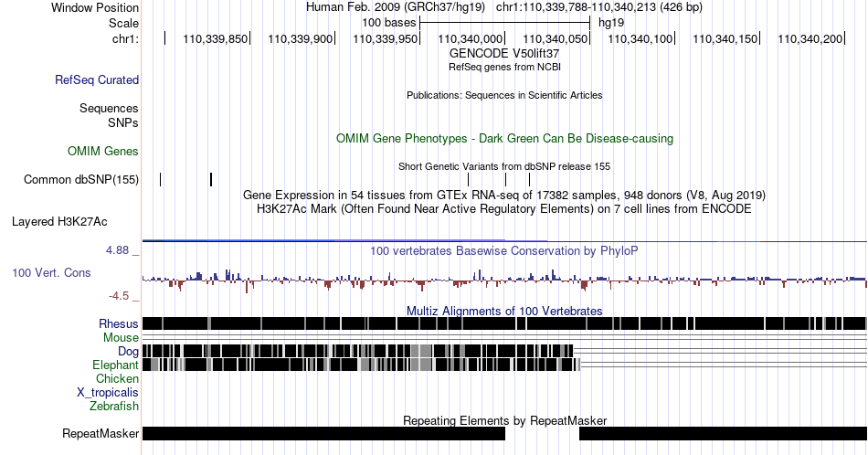Image resolution: width=868 pixels, height=455 pixels.
Task: Click the Dog alignment bar
Action: 358,351
